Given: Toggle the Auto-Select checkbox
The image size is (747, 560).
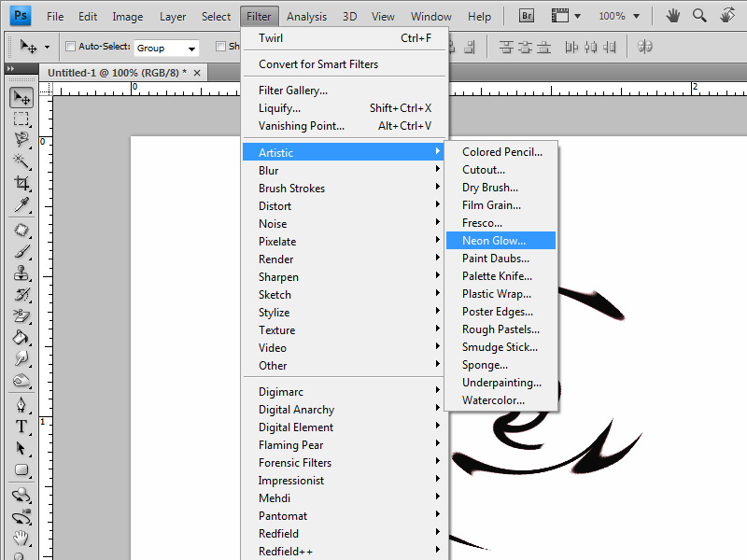Looking at the screenshot, I should [71, 47].
